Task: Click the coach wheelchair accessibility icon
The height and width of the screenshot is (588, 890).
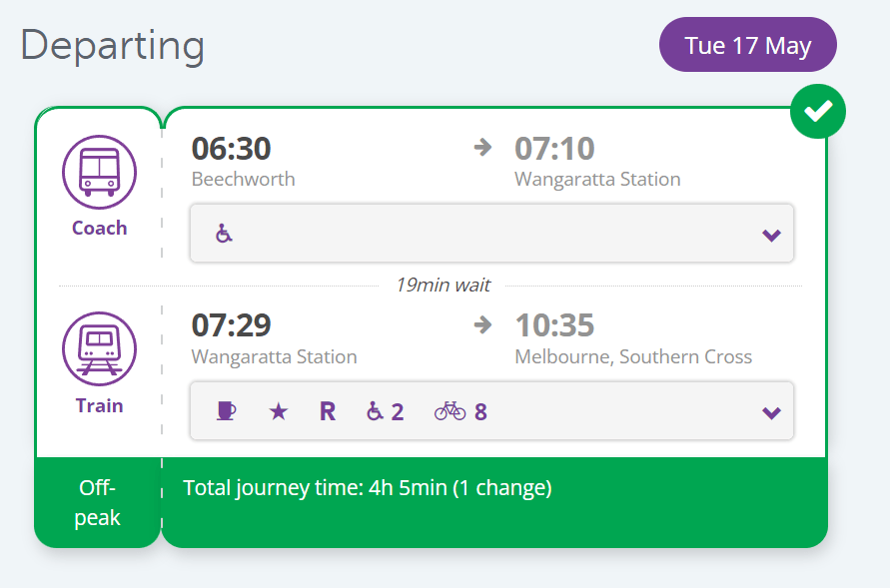Action: click(224, 234)
